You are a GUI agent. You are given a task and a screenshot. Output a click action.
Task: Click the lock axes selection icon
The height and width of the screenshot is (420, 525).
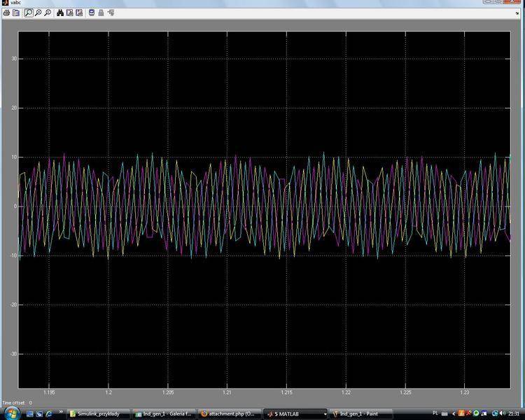[101, 13]
